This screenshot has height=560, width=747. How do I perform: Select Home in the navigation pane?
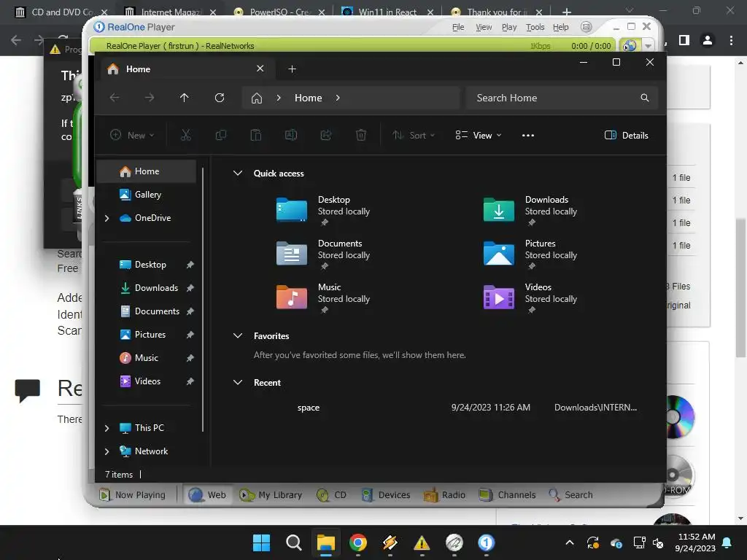tap(147, 171)
